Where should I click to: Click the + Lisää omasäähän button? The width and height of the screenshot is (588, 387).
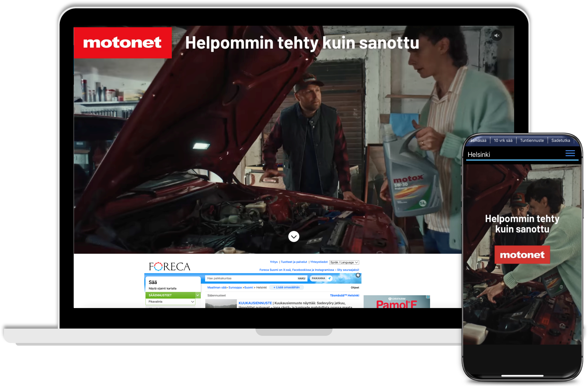click(286, 287)
